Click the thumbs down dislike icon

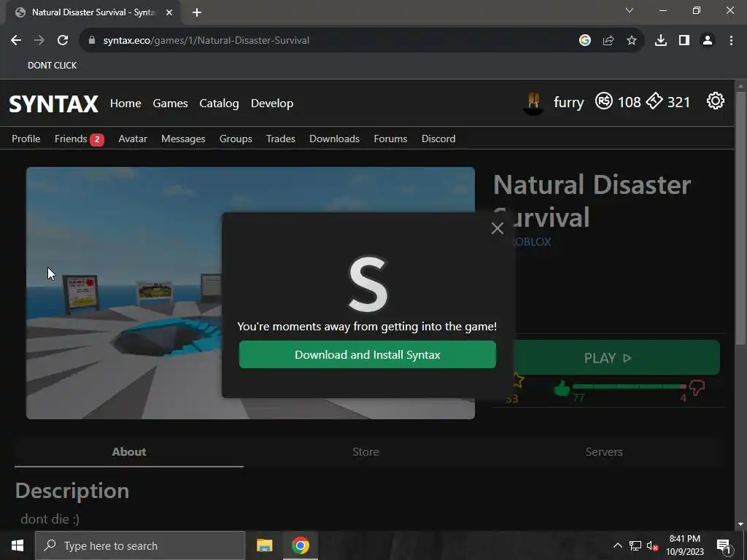pos(696,388)
